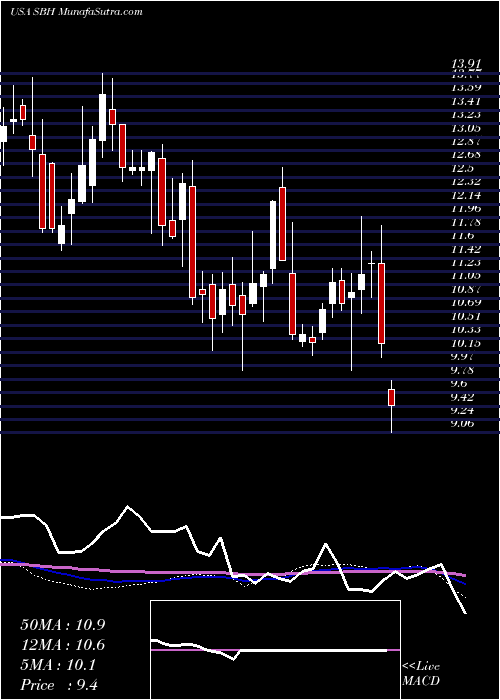
Task: Click the <<Live MACD label
Action: [x=421, y=674]
